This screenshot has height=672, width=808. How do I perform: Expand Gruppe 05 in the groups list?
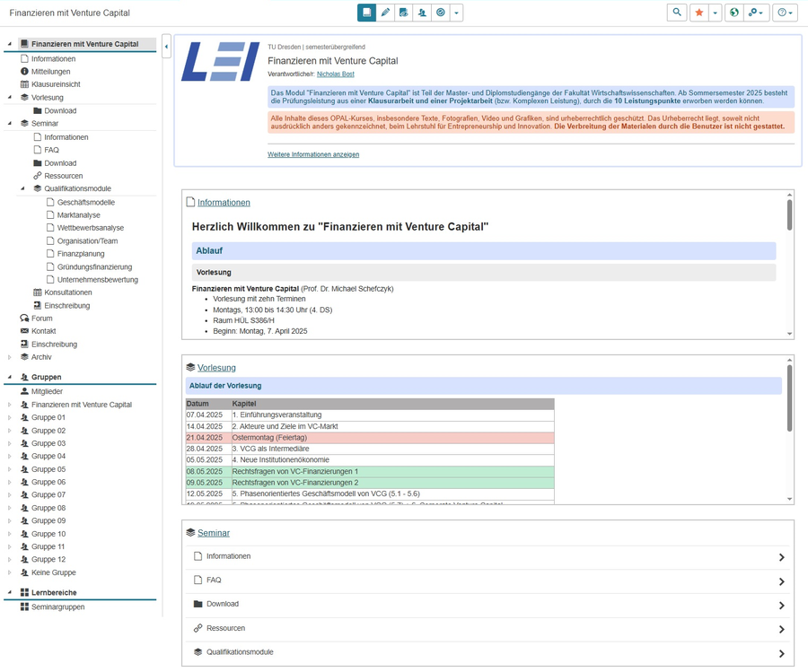point(10,469)
